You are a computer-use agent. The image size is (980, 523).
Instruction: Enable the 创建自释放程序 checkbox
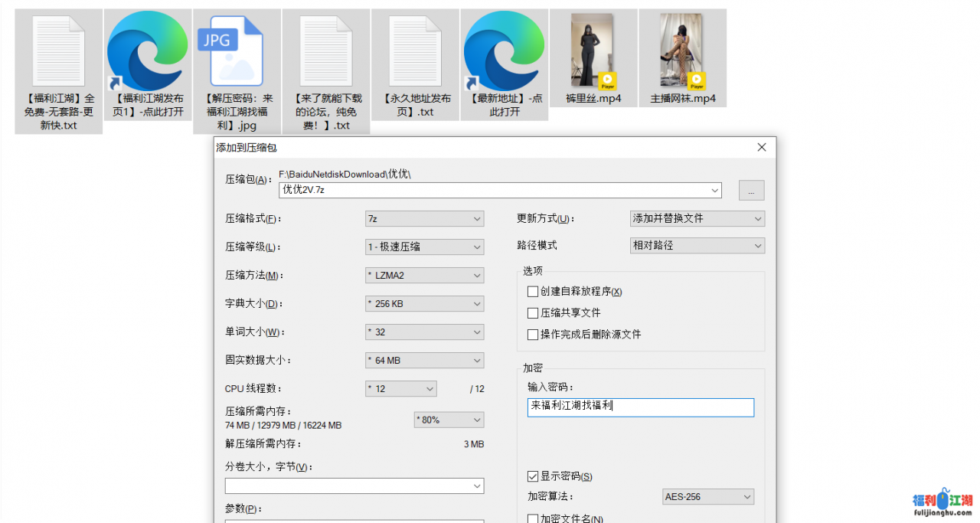coord(533,292)
